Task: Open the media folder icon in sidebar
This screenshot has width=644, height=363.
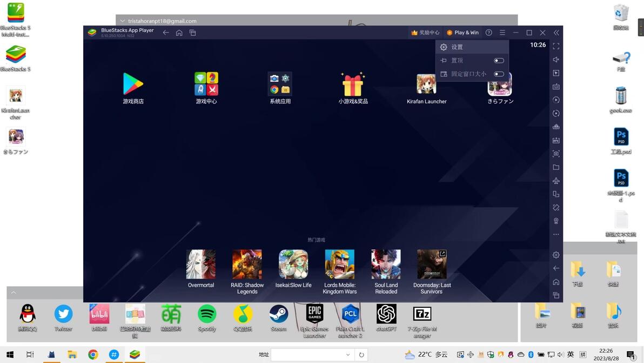Action: click(x=556, y=167)
